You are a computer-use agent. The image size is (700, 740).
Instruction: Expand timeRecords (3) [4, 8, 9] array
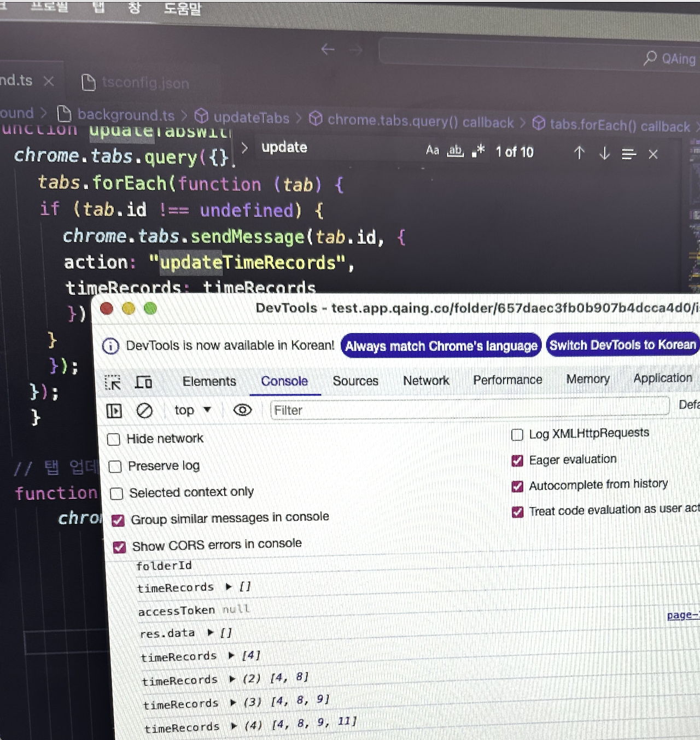234,702
